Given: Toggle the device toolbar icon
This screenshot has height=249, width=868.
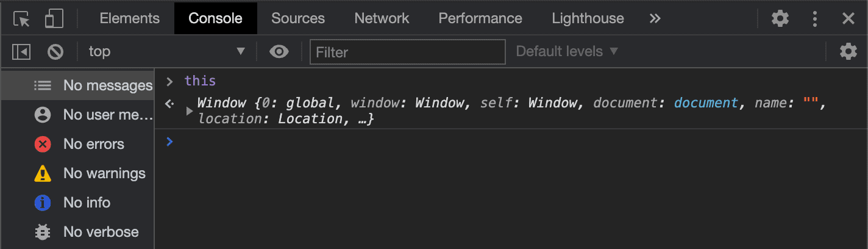Looking at the screenshot, I should [54, 19].
